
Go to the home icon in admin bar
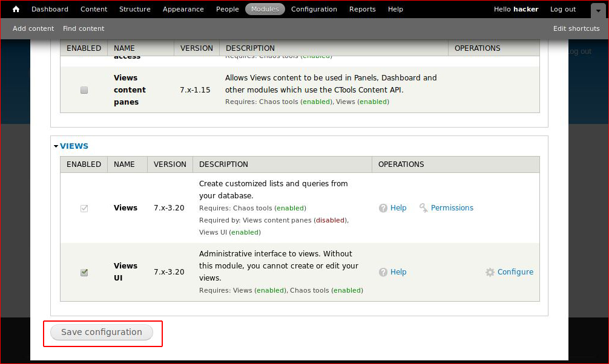[16, 9]
